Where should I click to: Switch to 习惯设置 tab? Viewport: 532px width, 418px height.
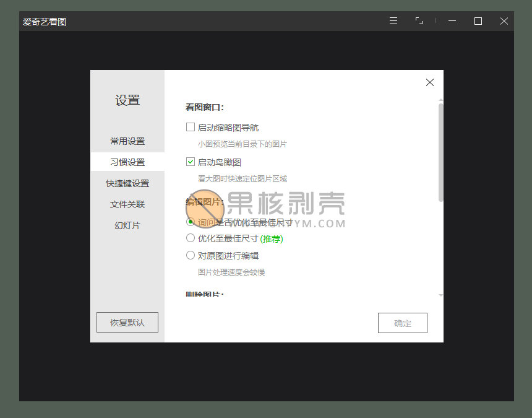pos(127,162)
